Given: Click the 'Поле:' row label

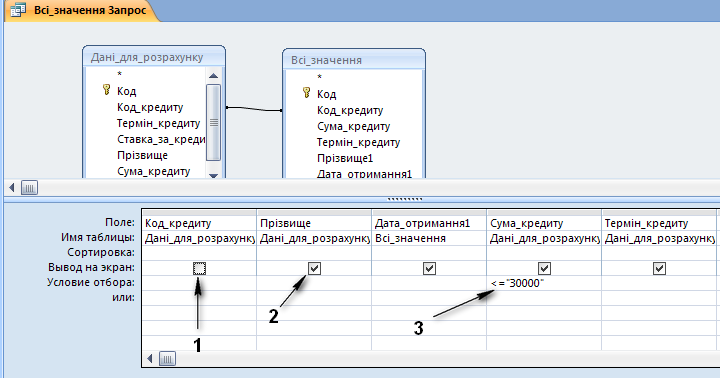Looking at the screenshot, I should pyautogui.click(x=120, y=222).
